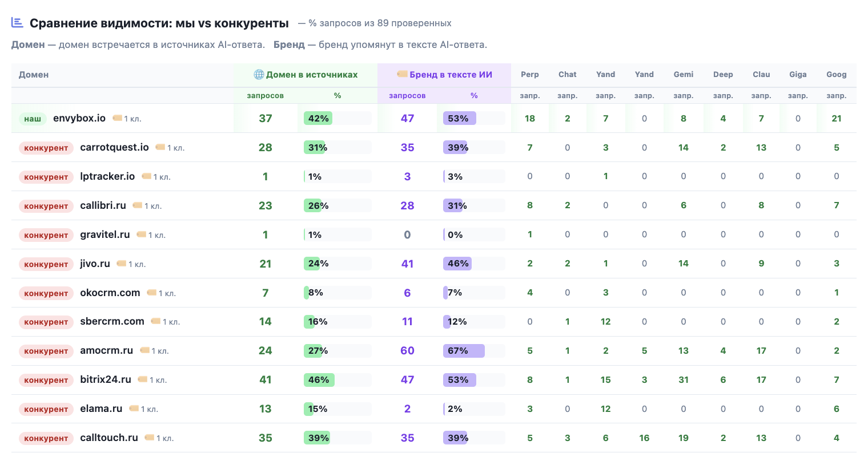Click the tag icon beside amocrm.ru
868x461 pixels.
tap(145, 350)
